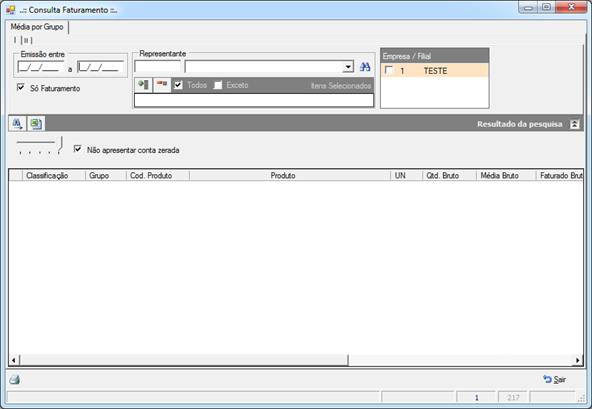
Task: Click the printer icon
Action: 15,379
